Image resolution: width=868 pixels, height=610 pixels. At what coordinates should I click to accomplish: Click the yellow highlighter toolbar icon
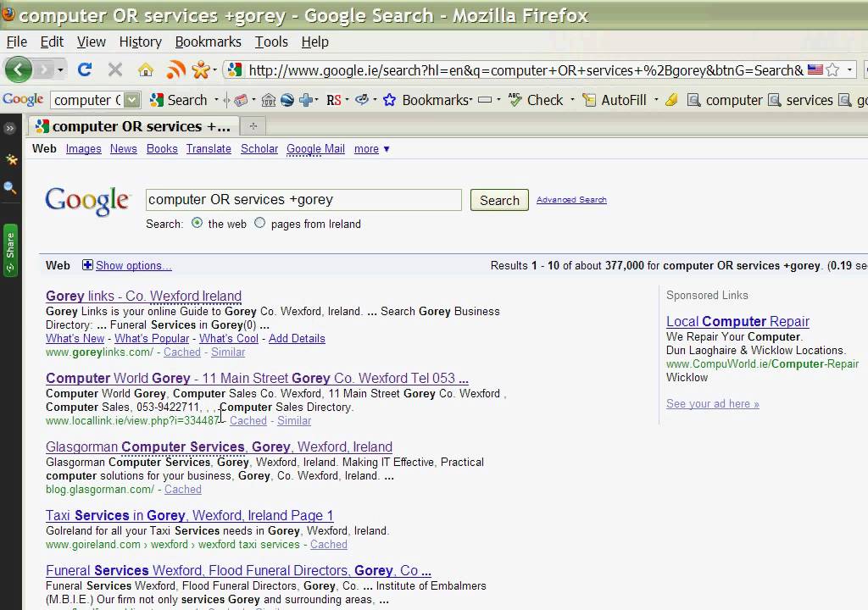[x=671, y=100]
